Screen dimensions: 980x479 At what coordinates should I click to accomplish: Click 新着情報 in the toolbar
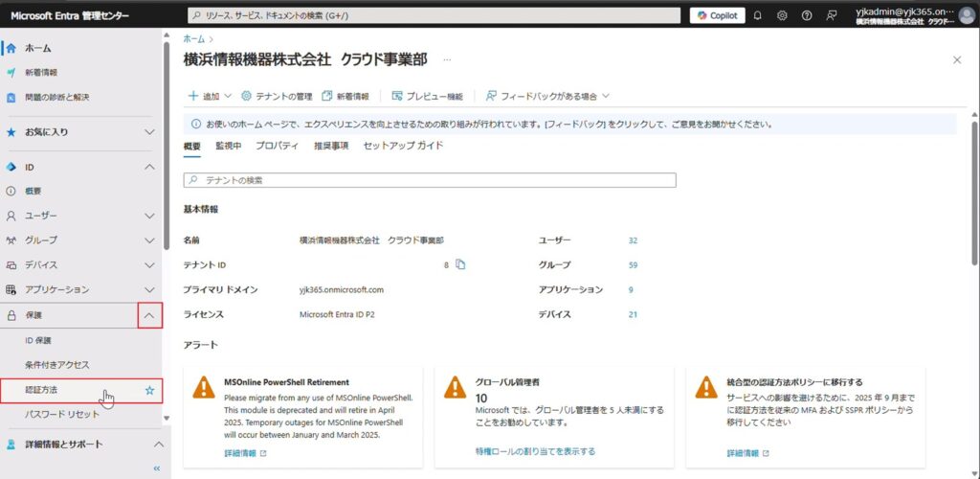point(345,97)
